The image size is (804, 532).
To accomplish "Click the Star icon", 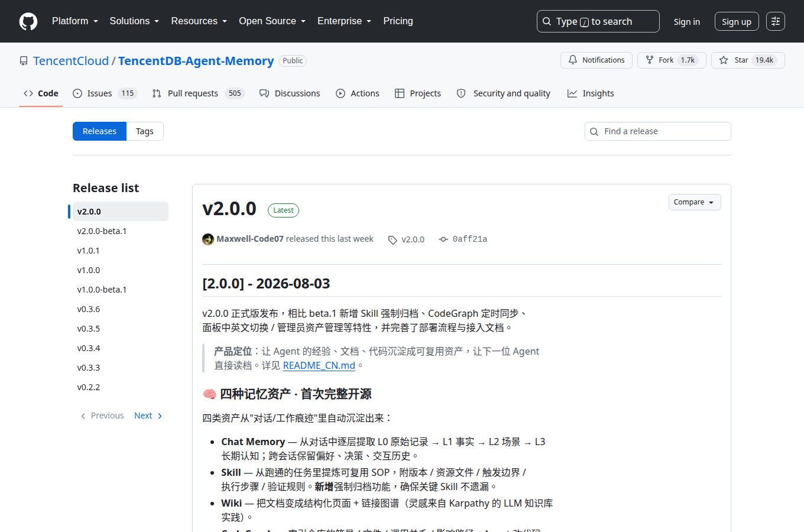I will [x=724, y=60].
